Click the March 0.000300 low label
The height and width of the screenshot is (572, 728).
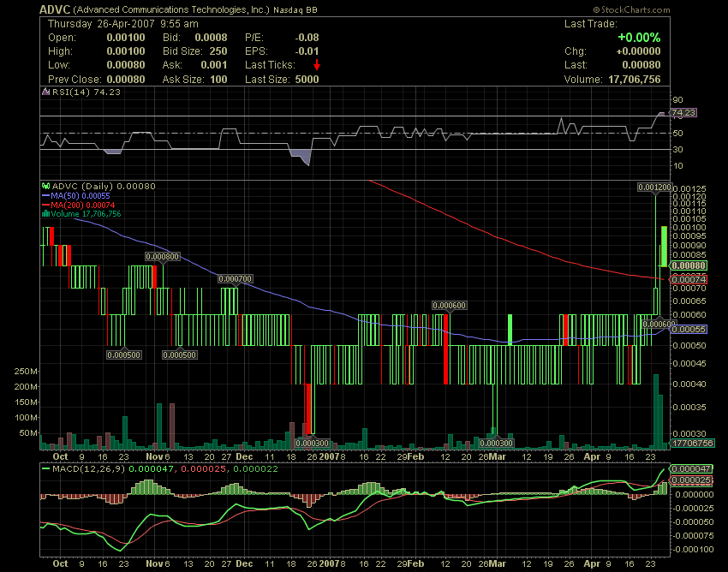tap(496, 443)
